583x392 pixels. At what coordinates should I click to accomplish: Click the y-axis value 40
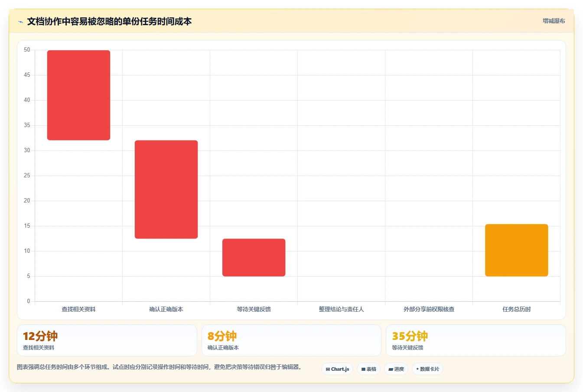pyautogui.click(x=27, y=100)
